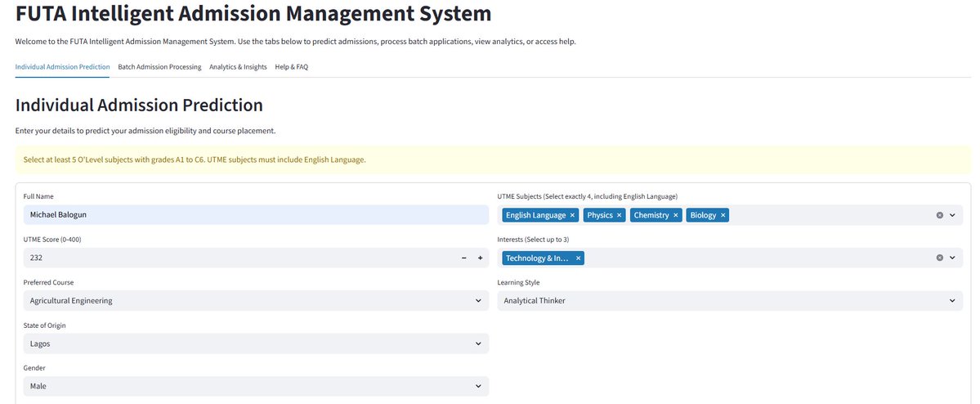Open the Analytics & Insights tab
The width and height of the screenshot is (980, 404).
[238, 67]
